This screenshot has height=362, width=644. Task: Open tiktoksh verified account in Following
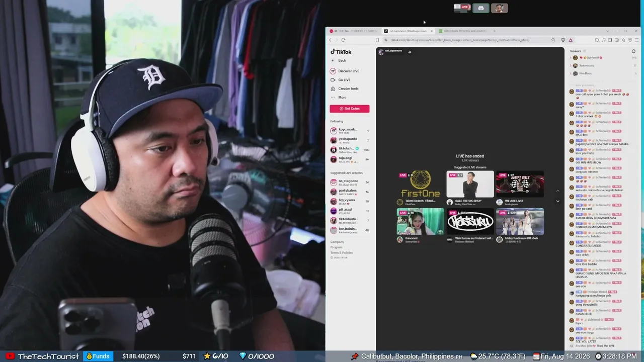350,150
